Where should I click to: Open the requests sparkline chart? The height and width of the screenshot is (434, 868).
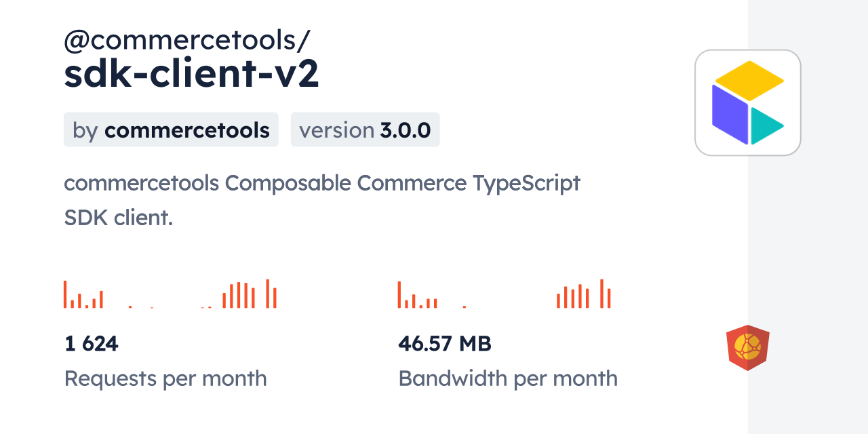(x=170, y=294)
